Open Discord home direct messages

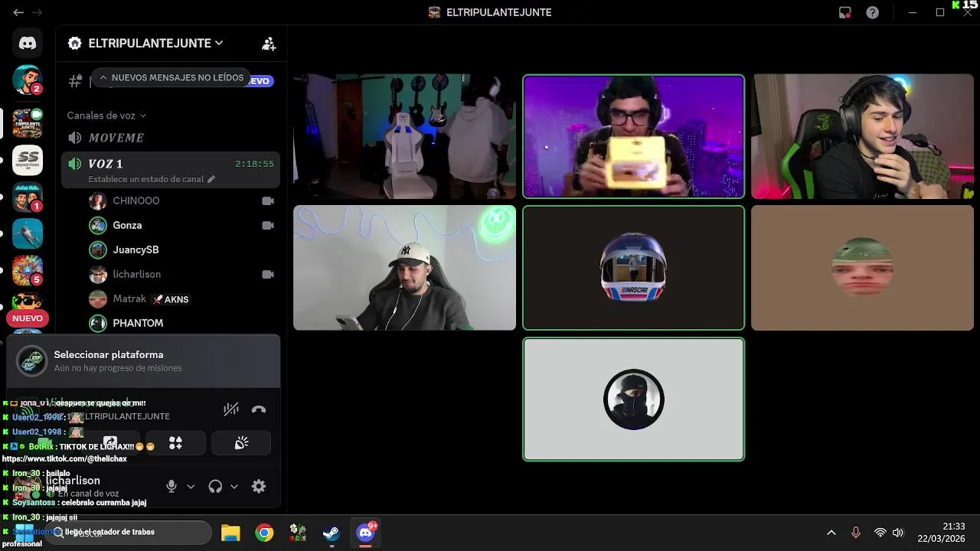click(28, 44)
